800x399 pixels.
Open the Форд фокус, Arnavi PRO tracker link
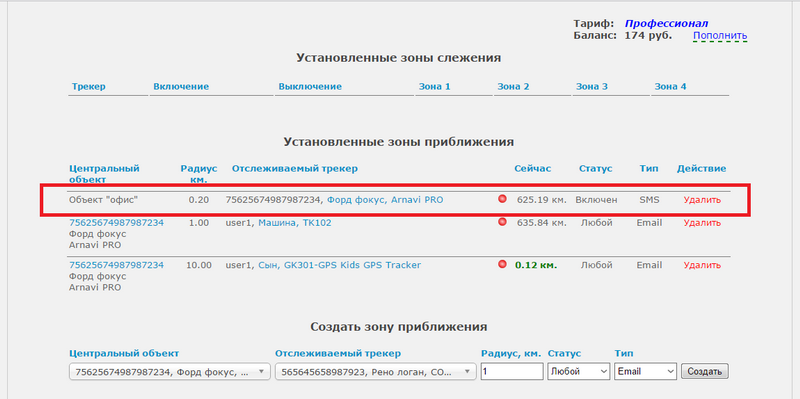click(x=385, y=200)
